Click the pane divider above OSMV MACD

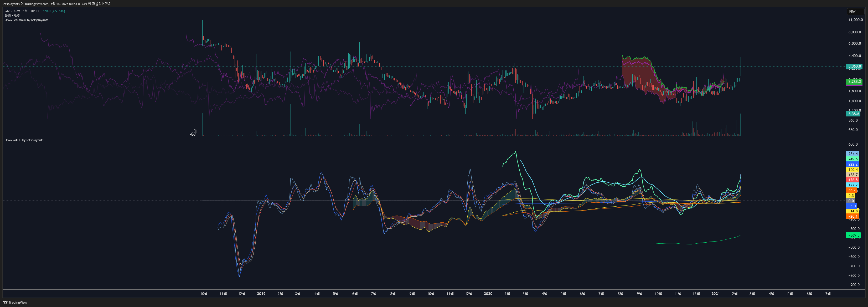[x=424, y=136]
